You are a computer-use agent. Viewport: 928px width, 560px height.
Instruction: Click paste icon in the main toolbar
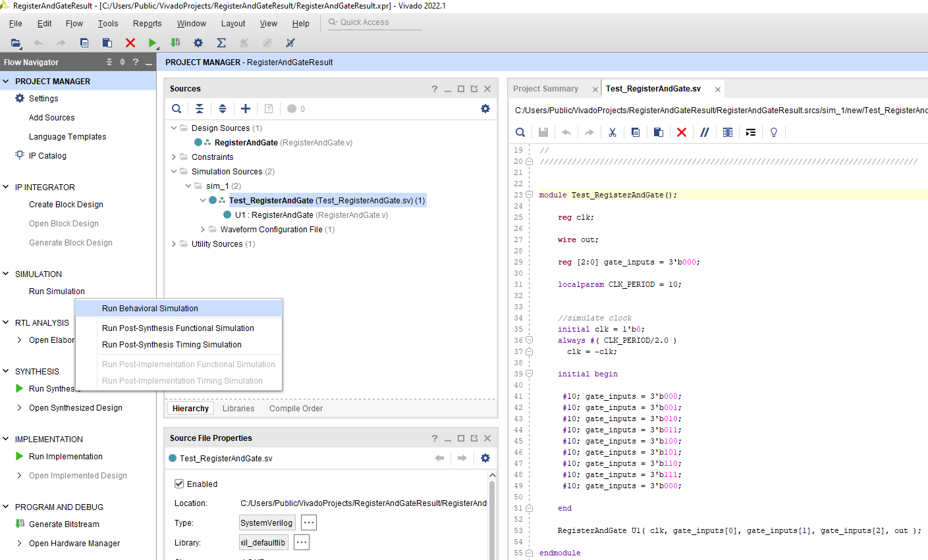pyautogui.click(x=107, y=43)
